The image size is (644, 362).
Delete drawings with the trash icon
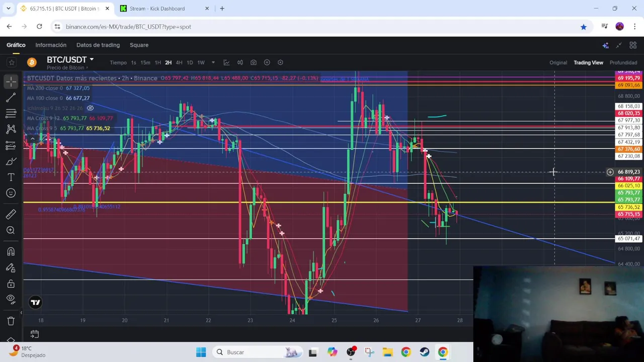tap(11, 321)
